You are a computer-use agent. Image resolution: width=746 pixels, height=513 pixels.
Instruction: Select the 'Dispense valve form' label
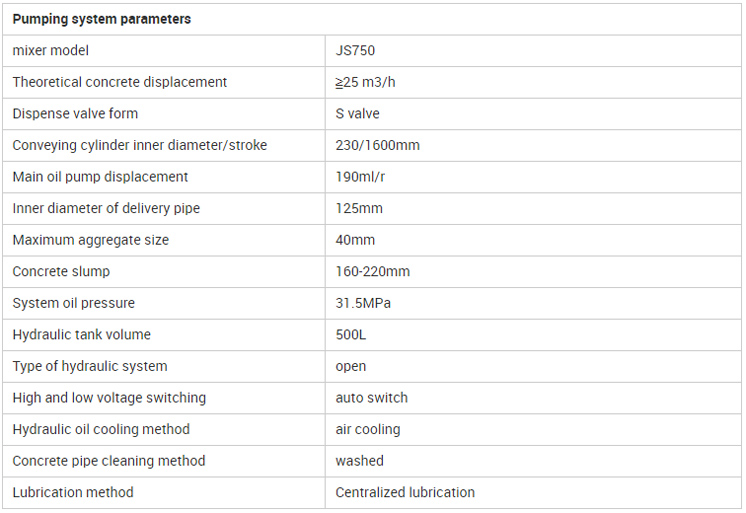75,114
